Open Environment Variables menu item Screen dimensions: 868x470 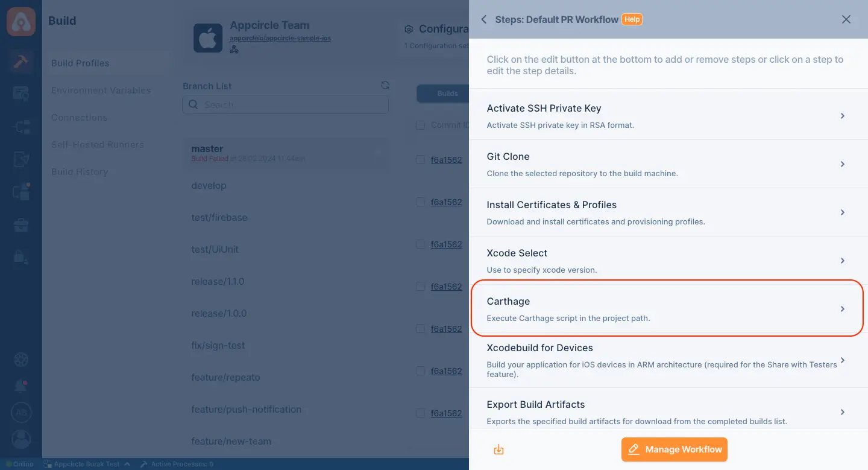(101, 91)
